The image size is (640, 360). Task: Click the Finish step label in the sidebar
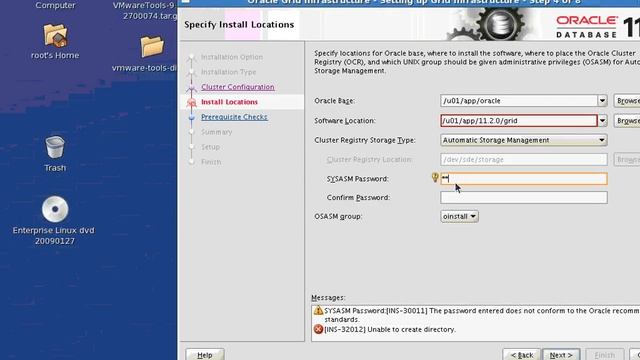pos(211,162)
